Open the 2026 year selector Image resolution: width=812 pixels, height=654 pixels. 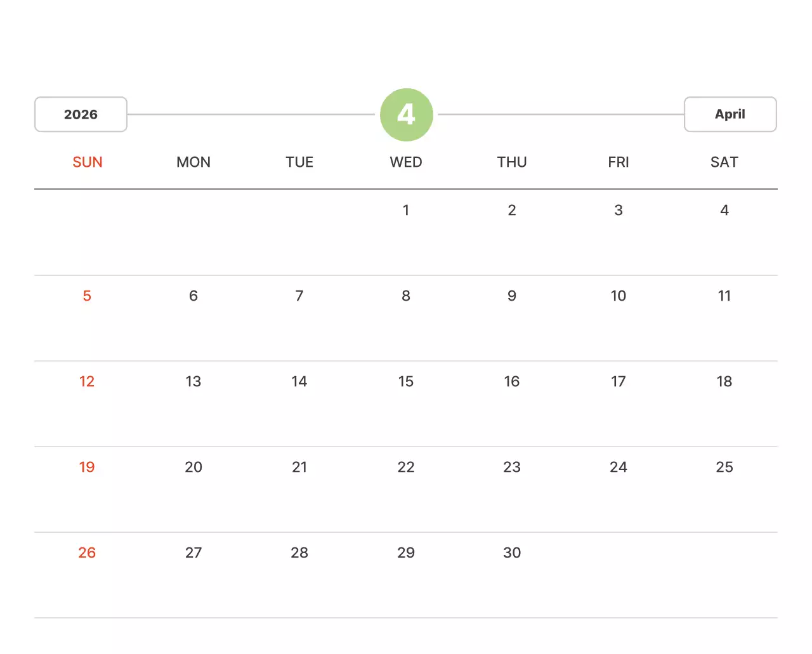tap(81, 115)
